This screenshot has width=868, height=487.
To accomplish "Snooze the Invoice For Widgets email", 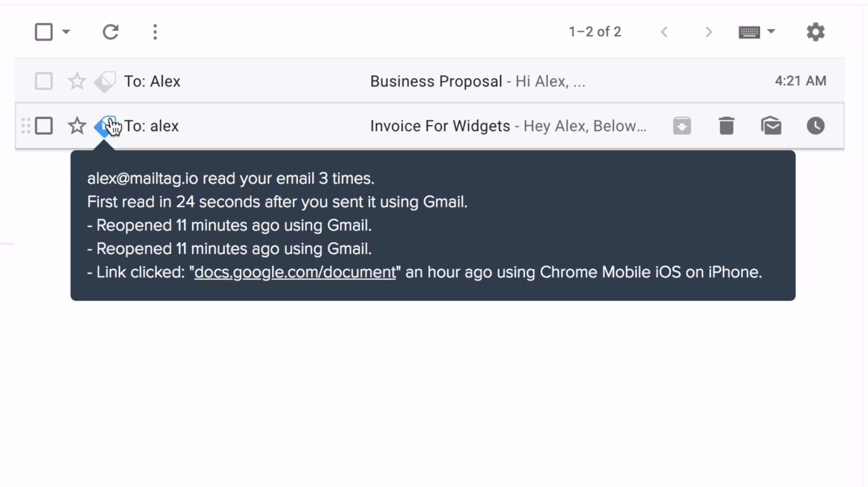I will (815, 126).
